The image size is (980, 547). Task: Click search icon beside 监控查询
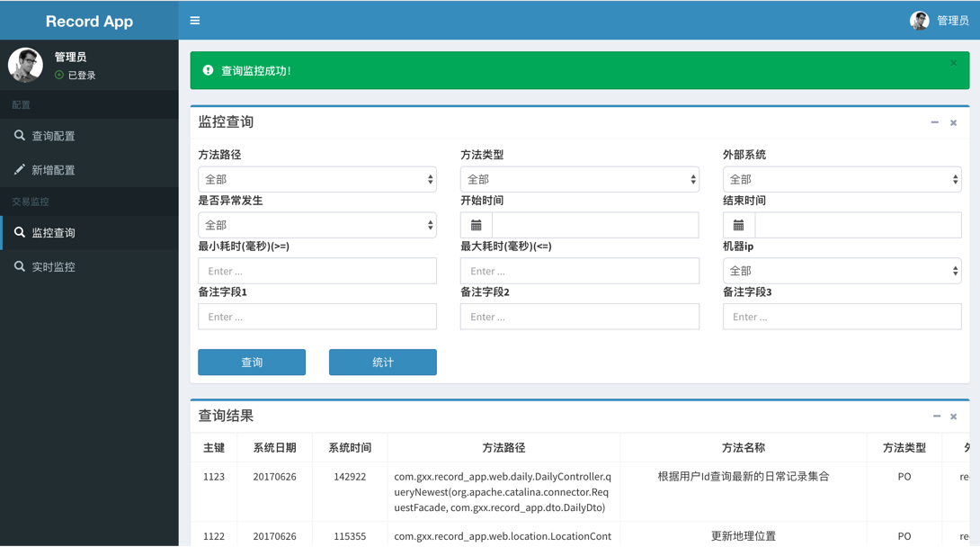[20, 232]
